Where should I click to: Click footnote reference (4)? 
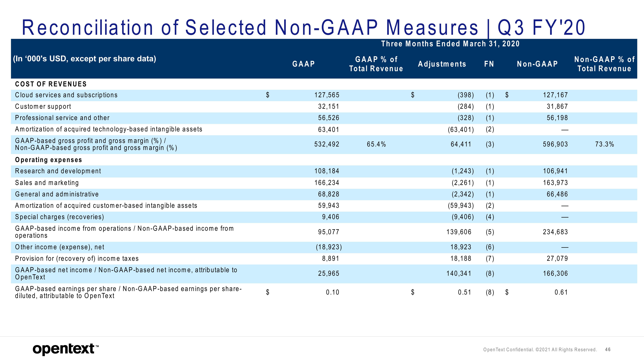[490, 217]
